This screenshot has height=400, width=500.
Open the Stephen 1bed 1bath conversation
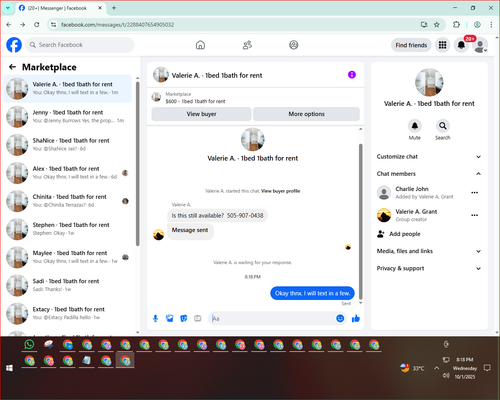tap(68, 229)
